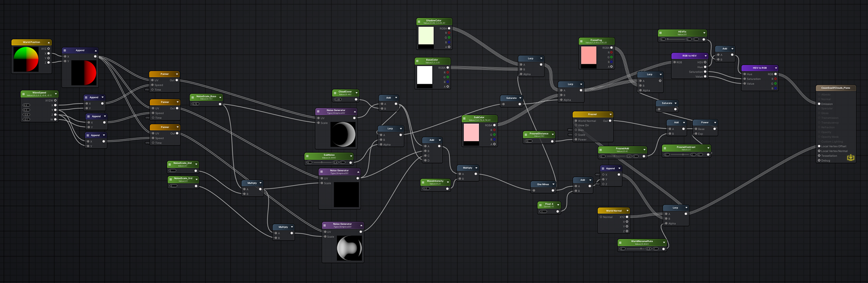Click the BaseColor white color swatch
This screenshot has height=283, width=868.
tap(425, 75)
